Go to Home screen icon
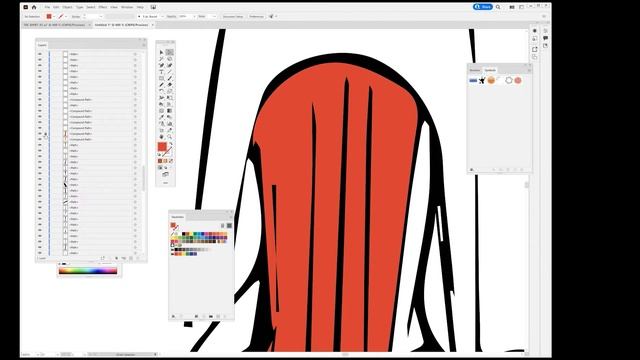 click(x=34, y=7)
